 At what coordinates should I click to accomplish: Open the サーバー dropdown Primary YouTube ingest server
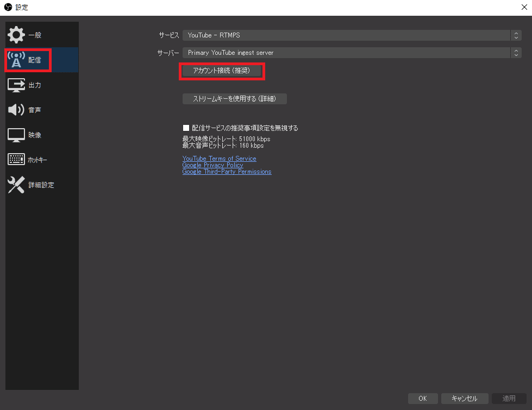(352, 53)
